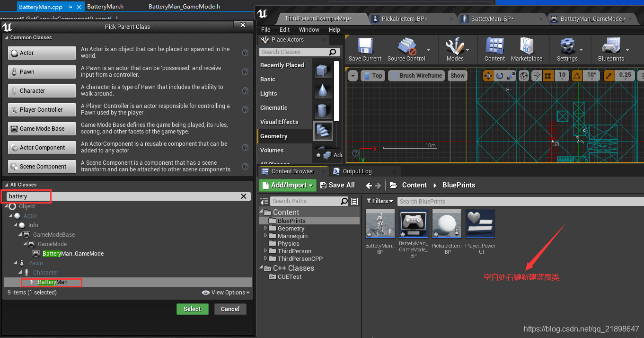
Task: Click the Search Classes magnifier icon
Action: 333,52
